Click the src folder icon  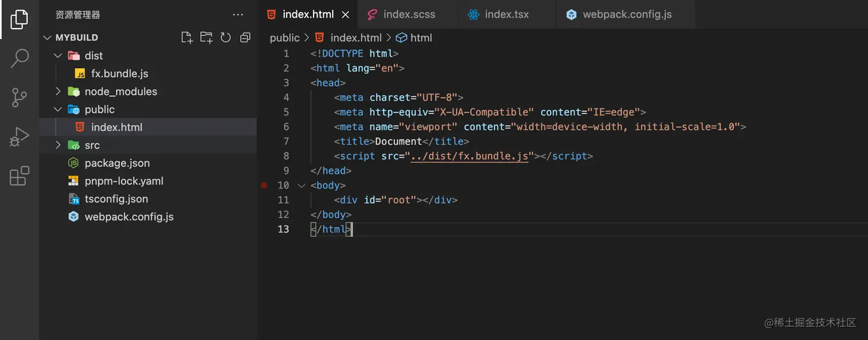(x=73, y=145)
